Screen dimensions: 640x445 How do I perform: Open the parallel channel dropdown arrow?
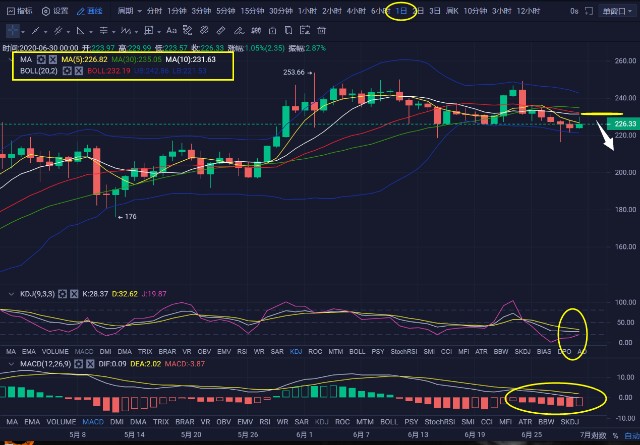[68, 32]
